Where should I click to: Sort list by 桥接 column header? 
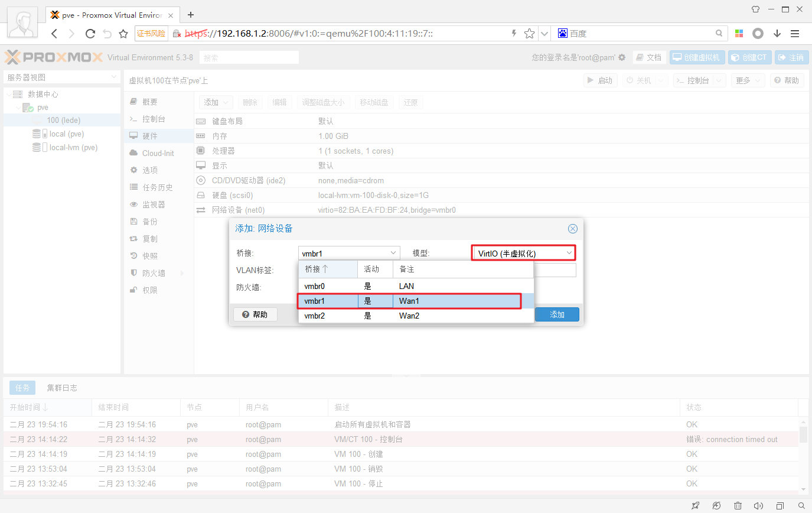(x=328, y=269)
